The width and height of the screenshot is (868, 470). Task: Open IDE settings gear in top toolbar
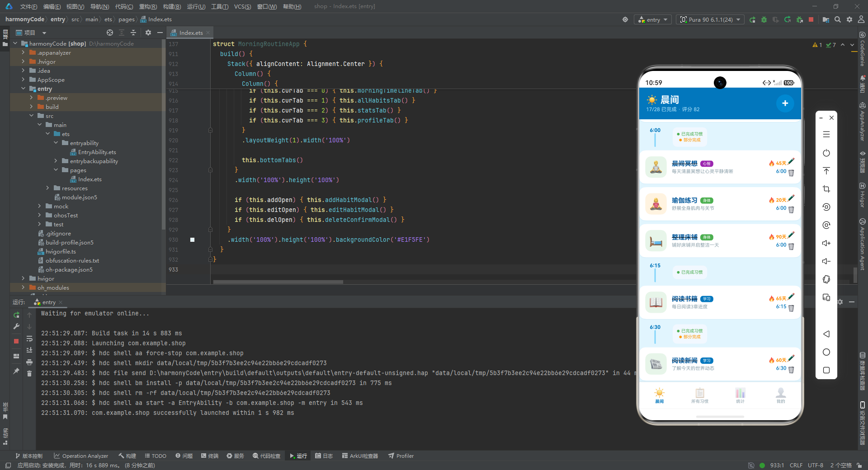point(849,19)
